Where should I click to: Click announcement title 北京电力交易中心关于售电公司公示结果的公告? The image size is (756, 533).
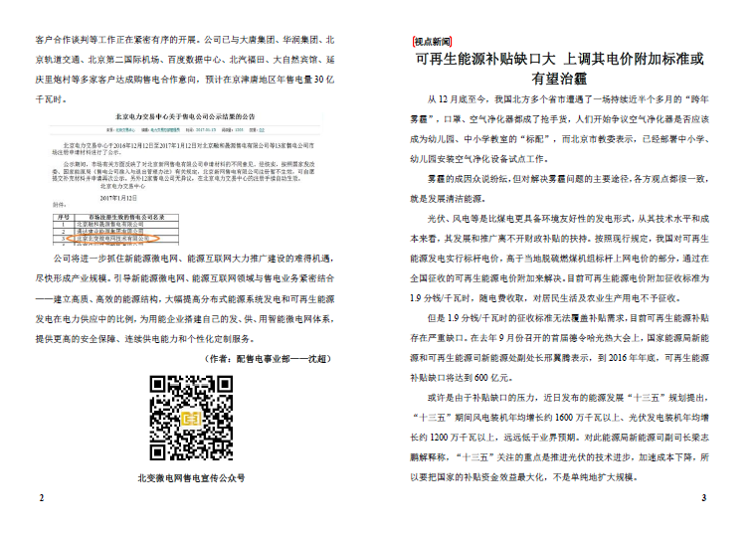[x=185, y=116]
